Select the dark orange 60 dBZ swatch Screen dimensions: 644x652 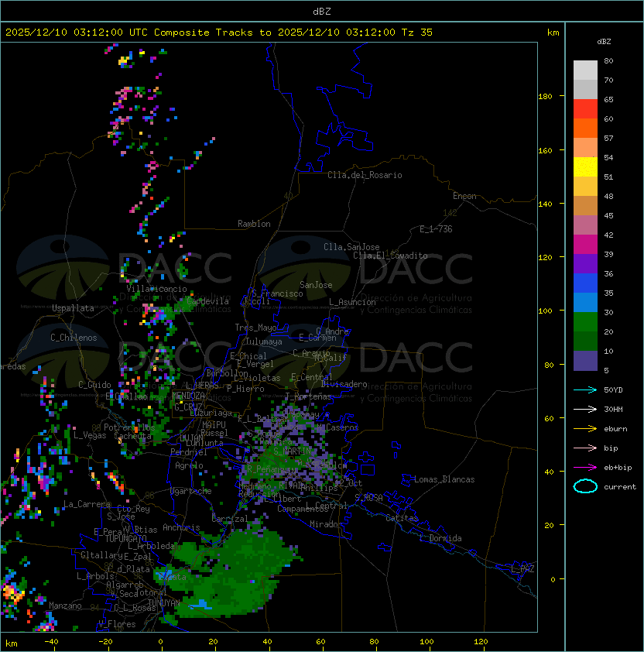coord(585,128)
